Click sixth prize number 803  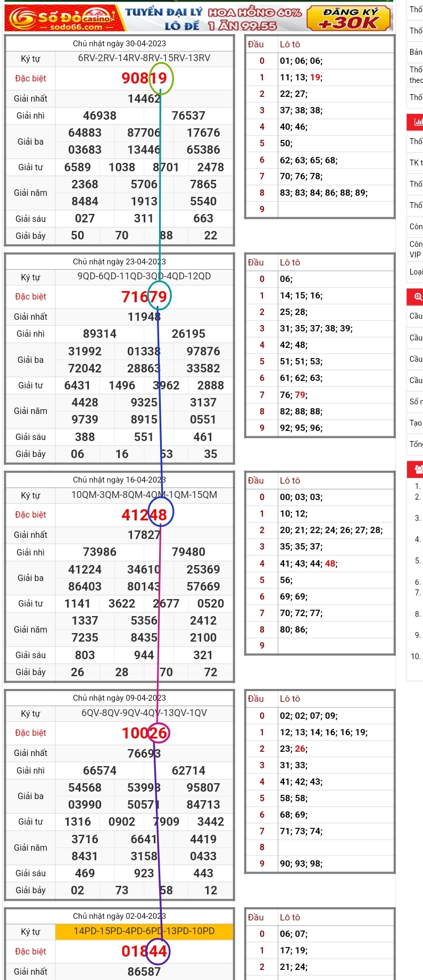(85, 655)
